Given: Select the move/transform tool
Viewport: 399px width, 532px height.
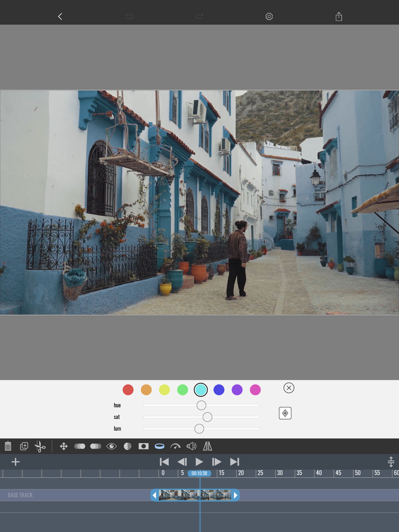Looking at the screenshot, I should point(64,446).
